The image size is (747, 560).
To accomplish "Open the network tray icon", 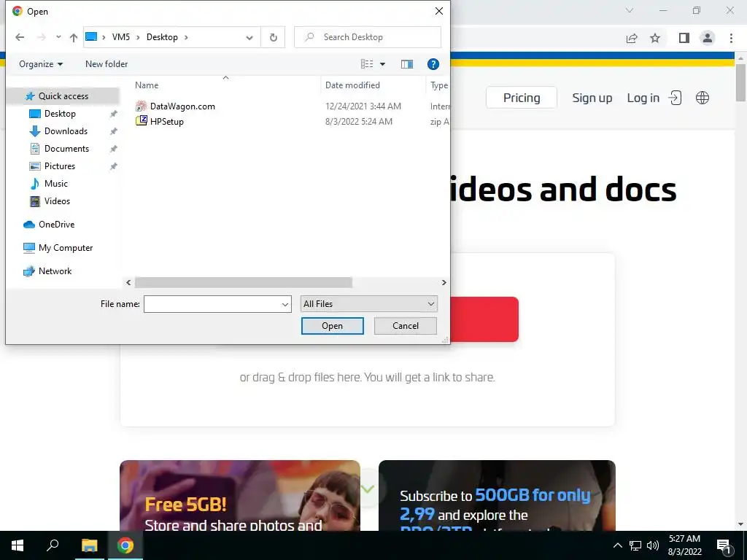I will pos(635,545).
